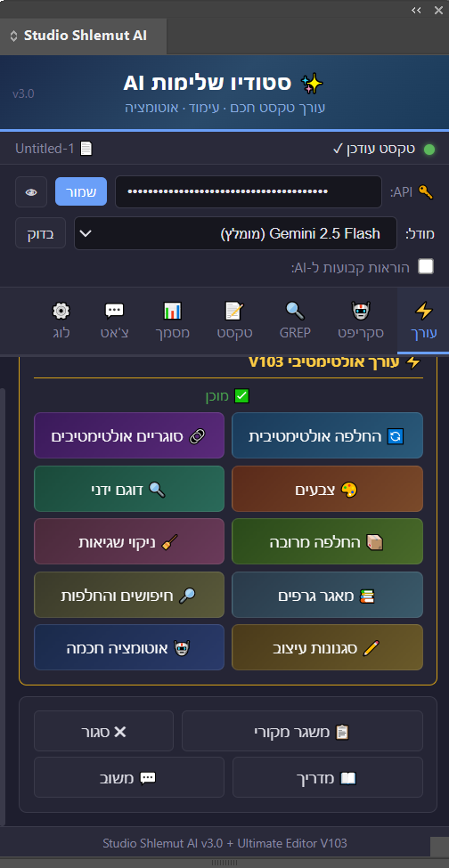Click the panel tab up-down arrows icon

coord(14,37)
